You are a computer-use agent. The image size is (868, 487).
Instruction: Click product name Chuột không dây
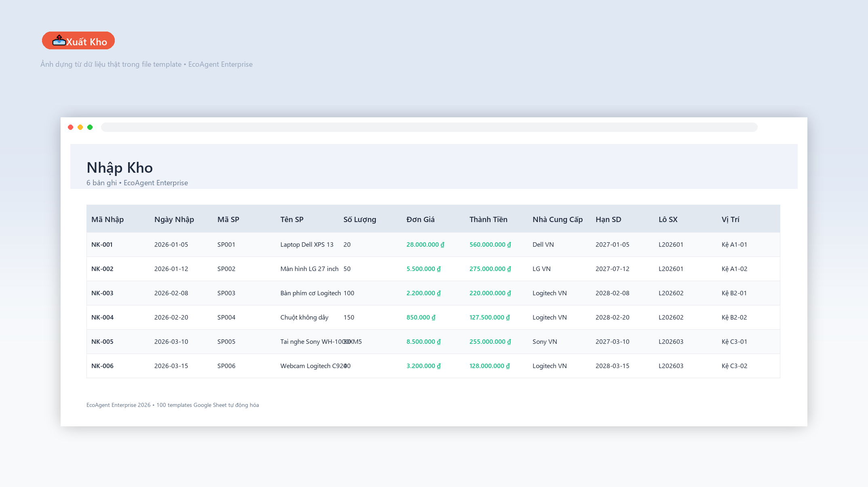point(304,317)
